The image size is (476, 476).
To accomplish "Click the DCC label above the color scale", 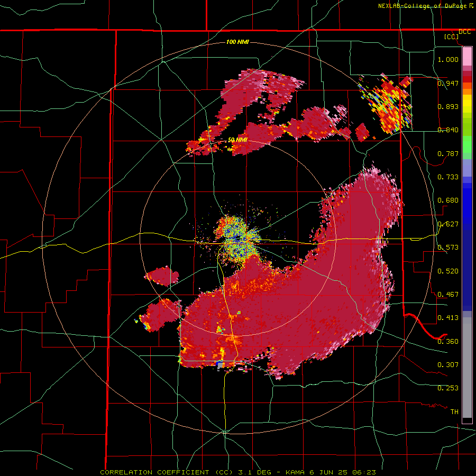I will 464,32.
